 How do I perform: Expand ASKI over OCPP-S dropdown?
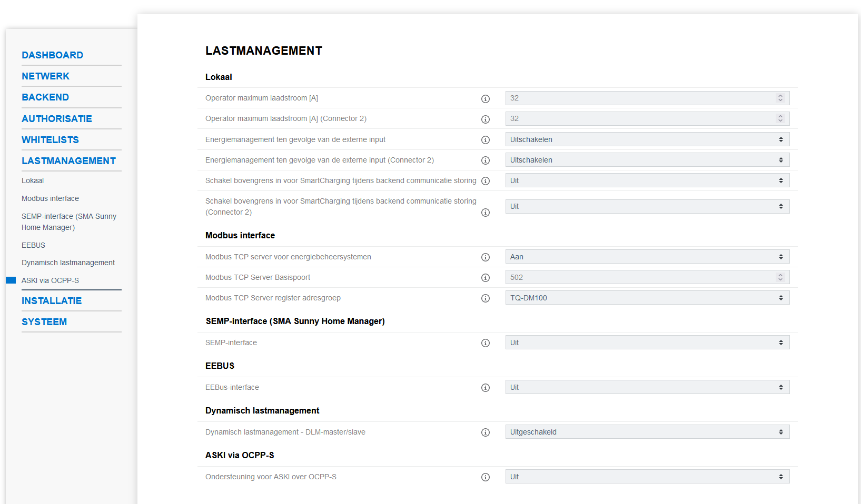tap(647, 477)
